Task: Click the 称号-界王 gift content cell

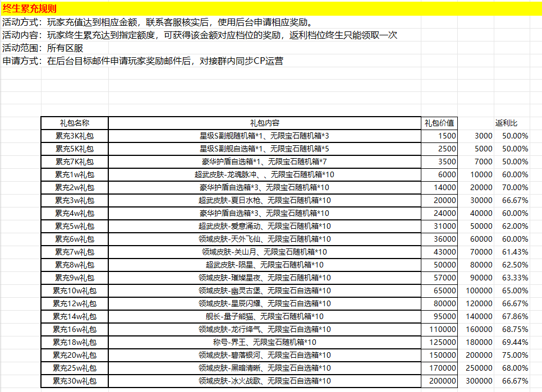Action: pos(265,342)
